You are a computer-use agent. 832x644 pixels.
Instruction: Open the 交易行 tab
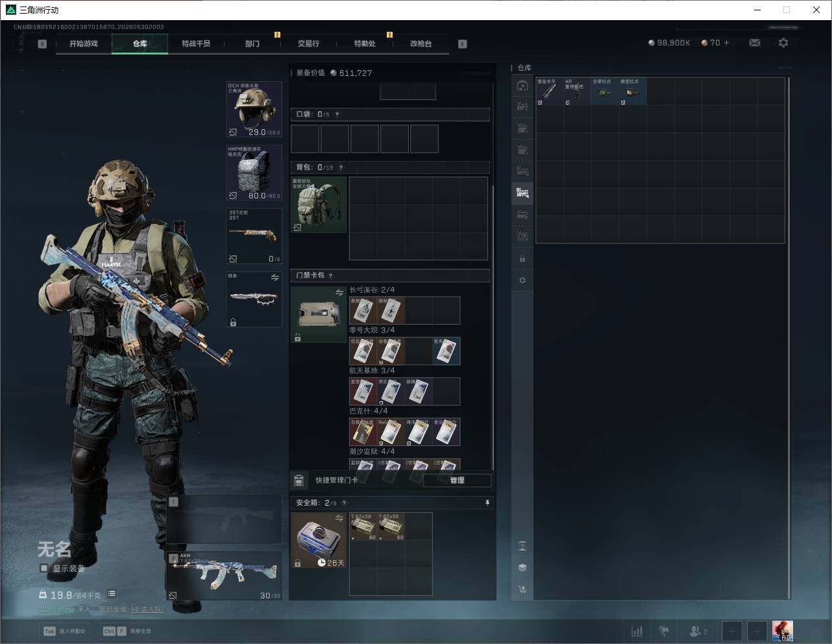click(x=308, y=43)
